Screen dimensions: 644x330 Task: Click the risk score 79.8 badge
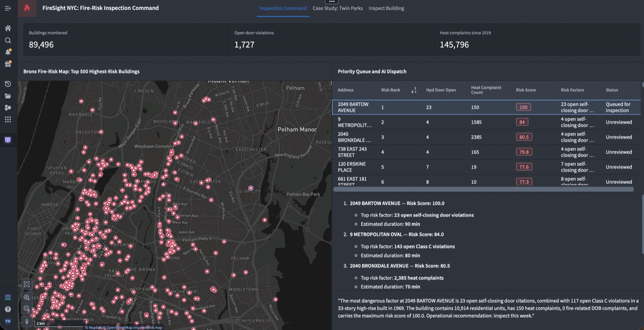pos(524,152)
